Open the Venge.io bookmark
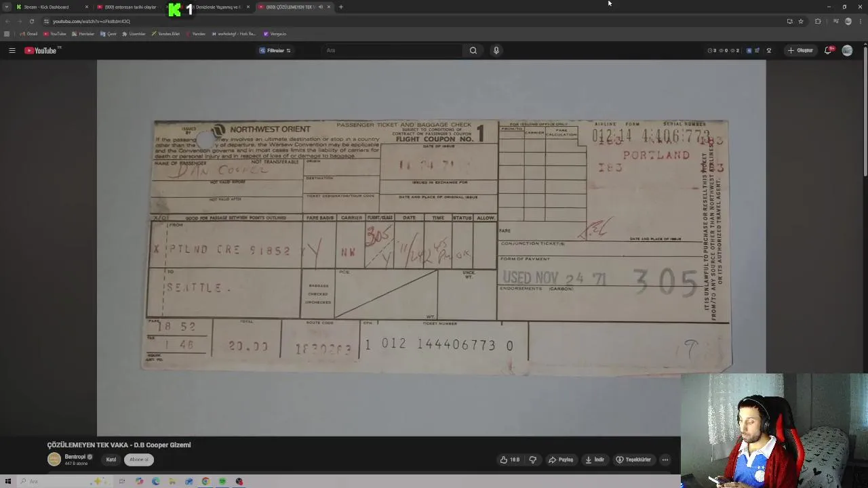This screenshot has height=488, width=868. pos(275,34)
